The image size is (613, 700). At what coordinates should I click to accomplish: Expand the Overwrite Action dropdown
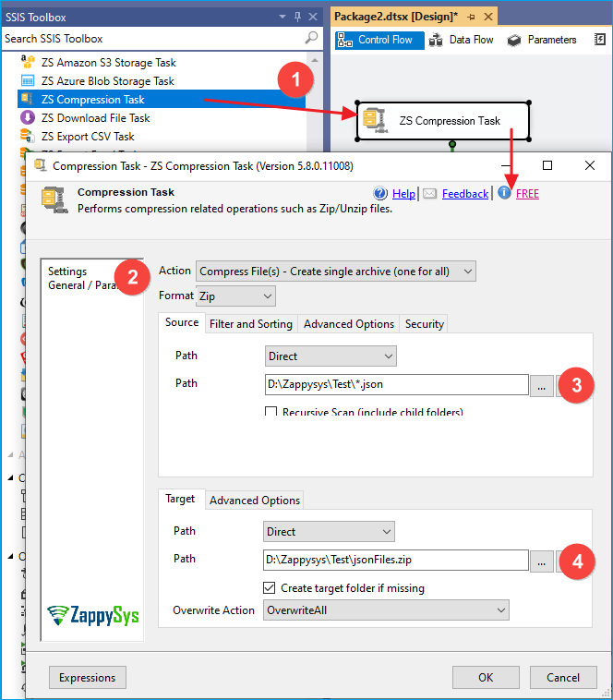pyautogui.click(x=386, y=610)
